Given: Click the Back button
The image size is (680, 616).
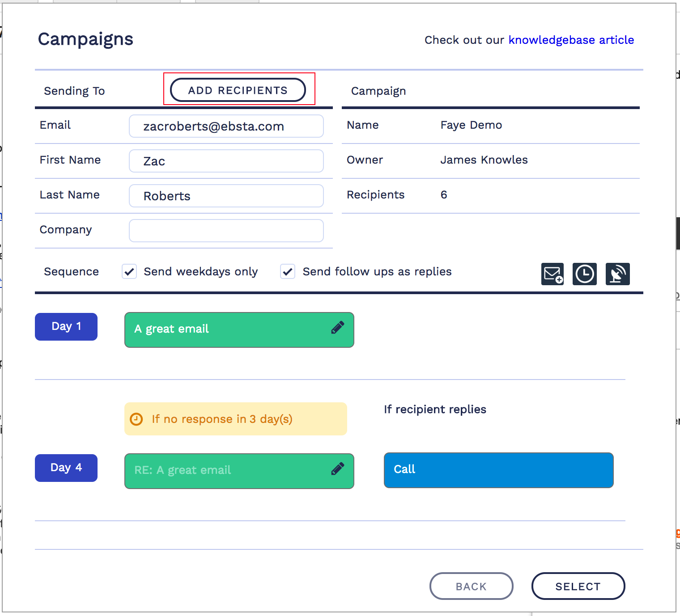Looking at the screenshot, I should (x=471, y=586).
